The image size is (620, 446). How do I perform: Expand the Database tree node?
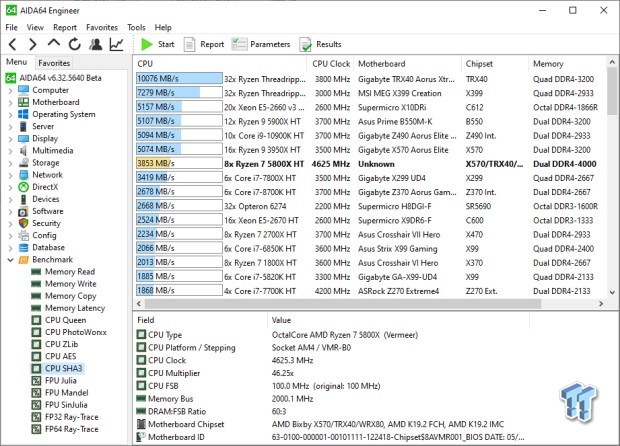tap(10, 248)
